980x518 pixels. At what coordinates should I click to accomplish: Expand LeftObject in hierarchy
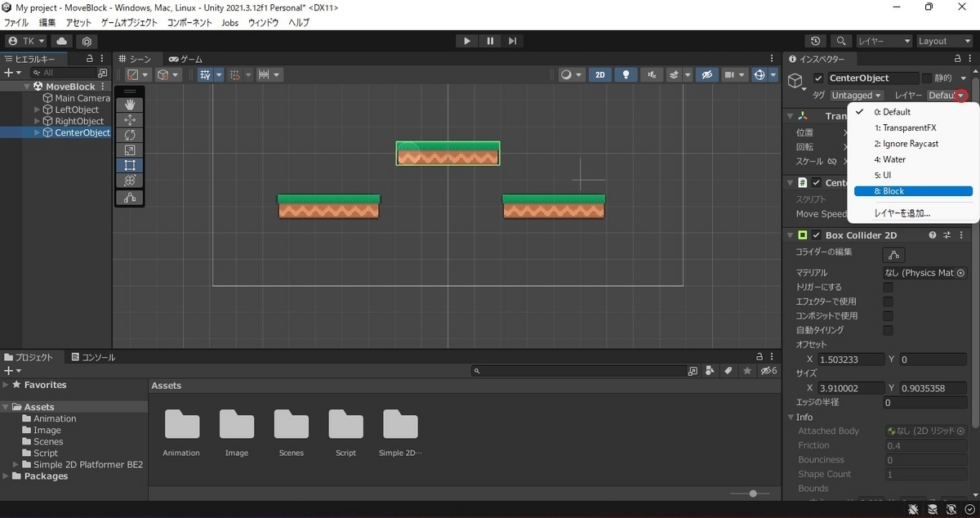[x=37, y=109]
